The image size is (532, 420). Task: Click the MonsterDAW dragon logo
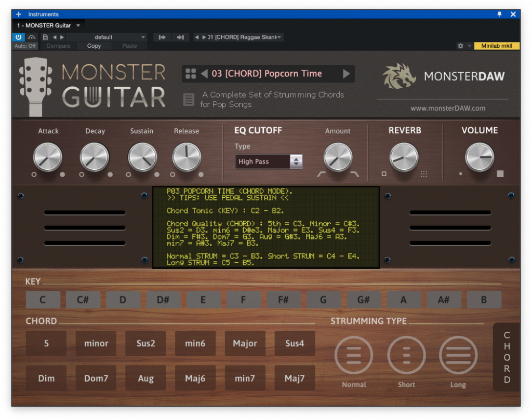(398, 76)
